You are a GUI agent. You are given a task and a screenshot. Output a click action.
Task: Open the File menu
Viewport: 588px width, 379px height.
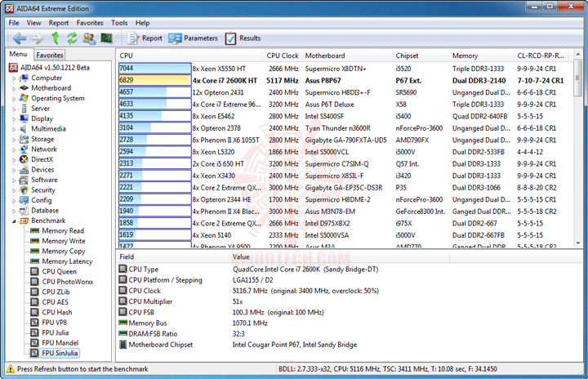coord(14,23)
